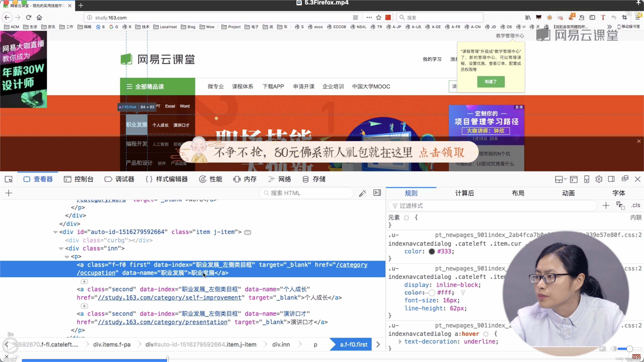Select the 计算后 computed tab

pyautogui.click(x=464, y=193)
